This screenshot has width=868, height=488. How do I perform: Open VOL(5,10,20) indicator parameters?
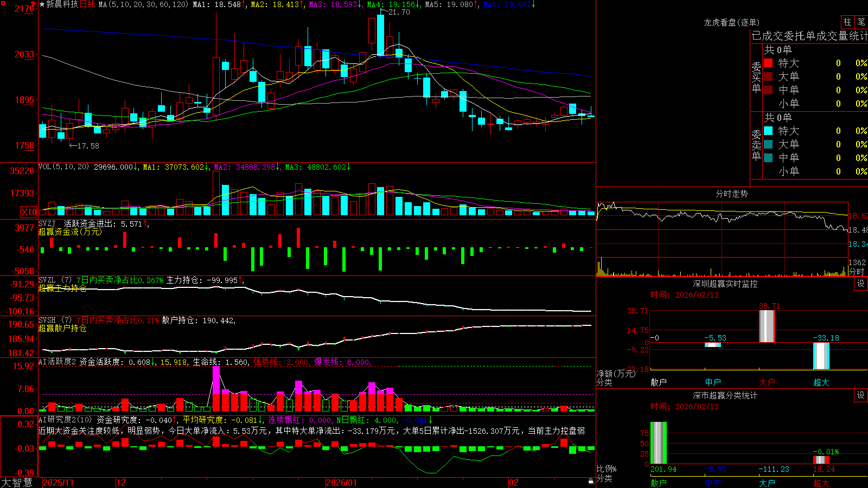(63, 167)
